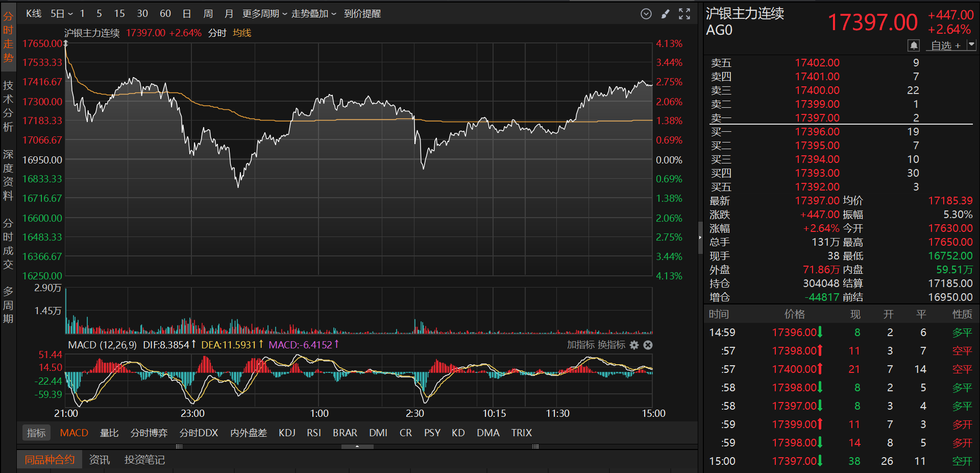The width and height of the screenshot is (980, 473).
Task: Click the 到价提醒 button
Action: click(362, 14)
